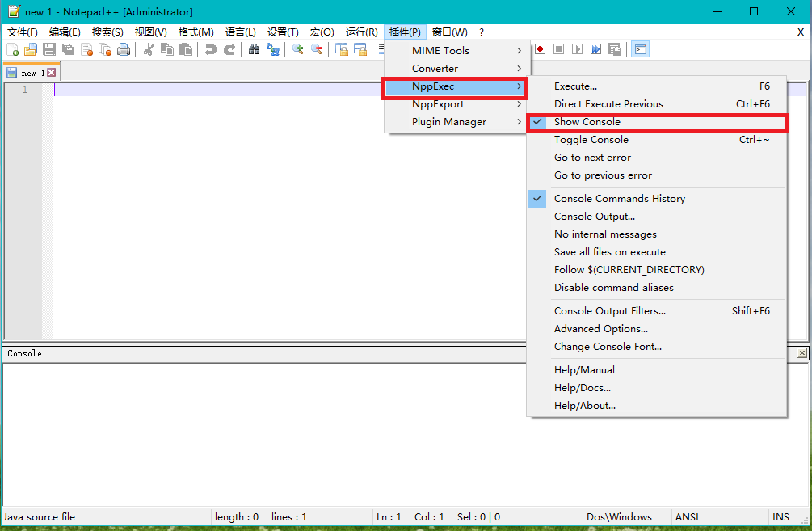812x531 pixels.
Task: Click the Copy toolbar icon
Action: coord(167,50)
